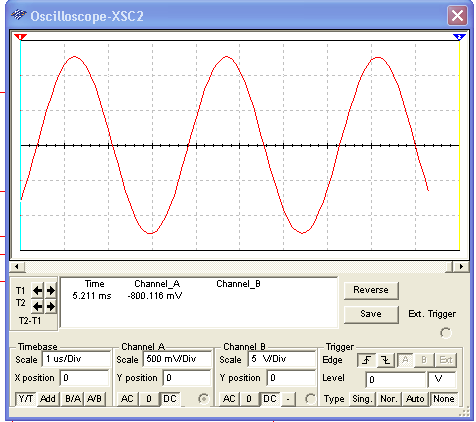
Task: Select Channel A radio indicator
Action: [203, 399]
